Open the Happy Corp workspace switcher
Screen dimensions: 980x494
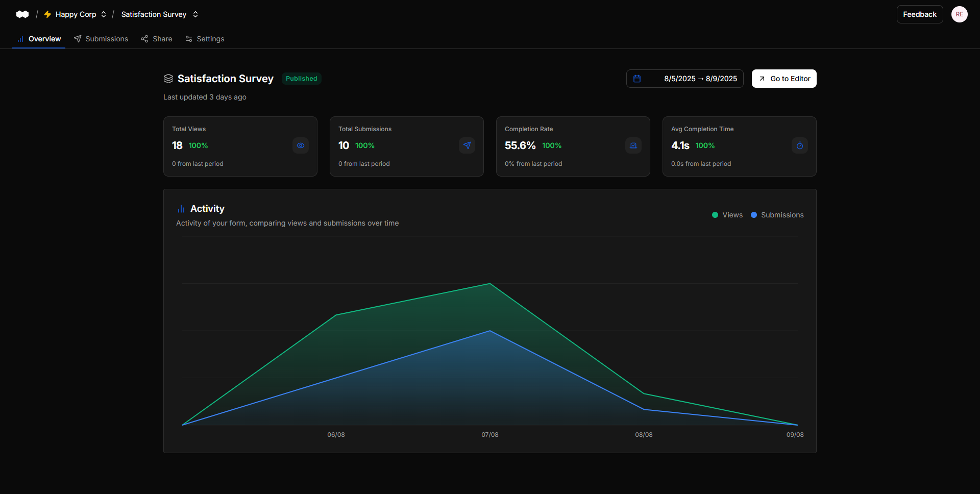103,14
